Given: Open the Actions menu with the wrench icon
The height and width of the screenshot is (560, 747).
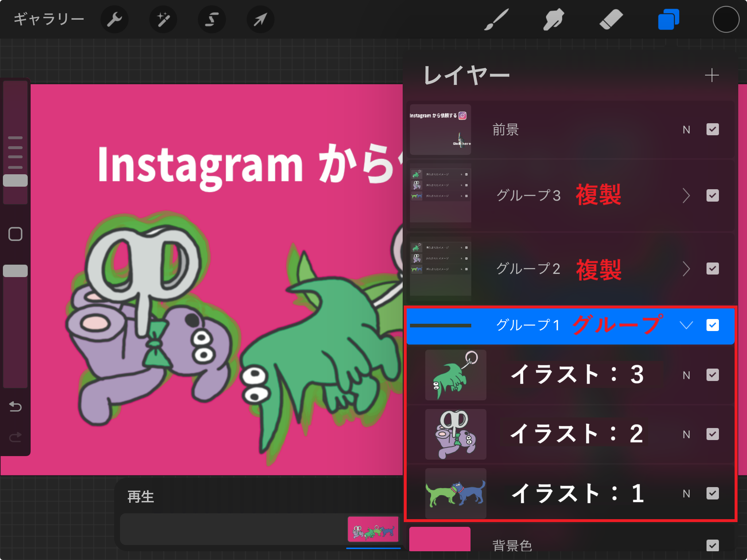Looking at the screenshot, I should coord(114,19).
